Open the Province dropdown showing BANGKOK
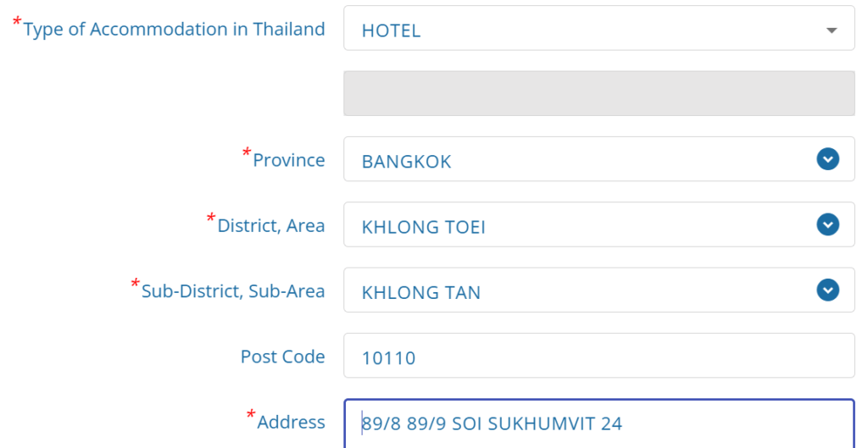Screen dimensions: 868x448 coord(599,159)
